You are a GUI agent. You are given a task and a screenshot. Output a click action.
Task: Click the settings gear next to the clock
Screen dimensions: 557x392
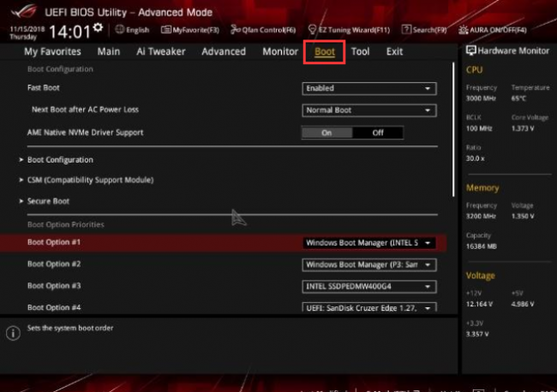tap(98, 27)
